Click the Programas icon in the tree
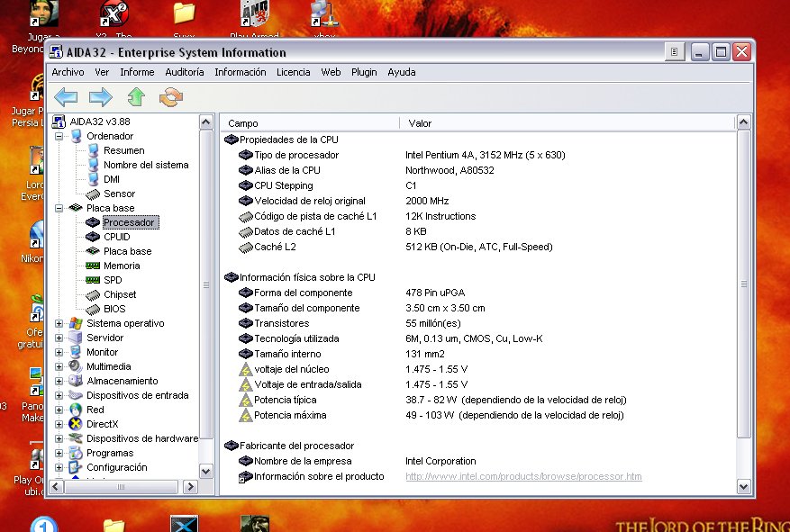 [x=76, y=453]
